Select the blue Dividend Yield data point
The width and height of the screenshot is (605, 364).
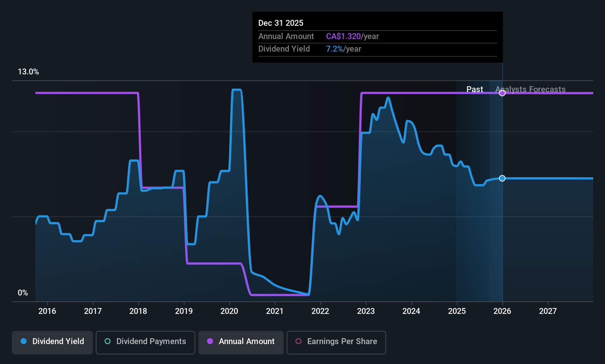[x=502, y=178]
